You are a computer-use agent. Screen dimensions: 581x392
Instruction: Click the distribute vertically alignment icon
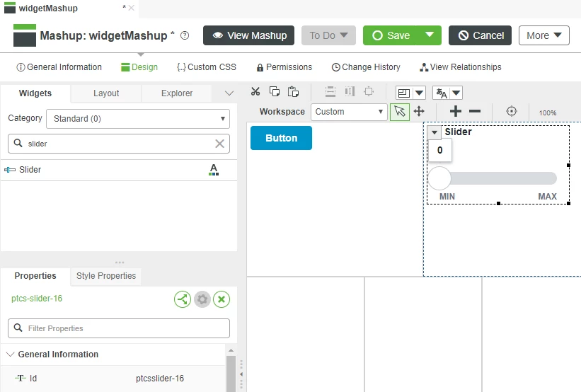(330, 91)
